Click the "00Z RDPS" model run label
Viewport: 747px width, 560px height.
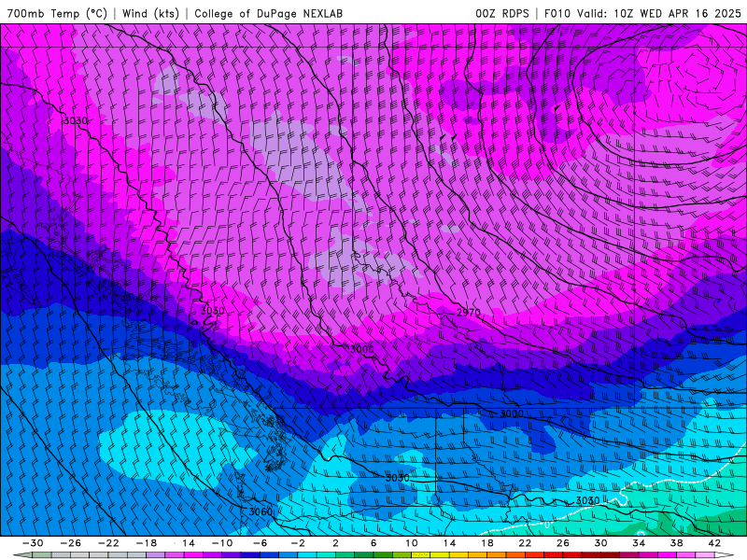click(x=502, y=13)
